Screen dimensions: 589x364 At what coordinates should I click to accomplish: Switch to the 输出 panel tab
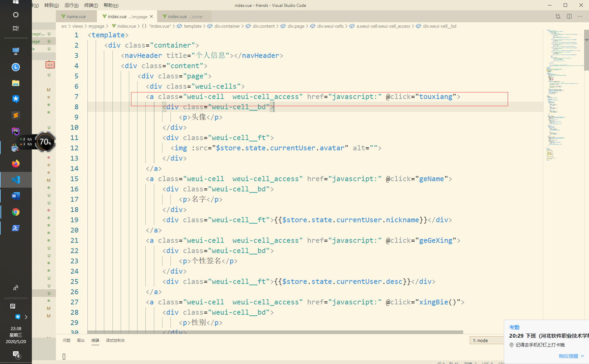pyautogui.click(x=81, y=340)
